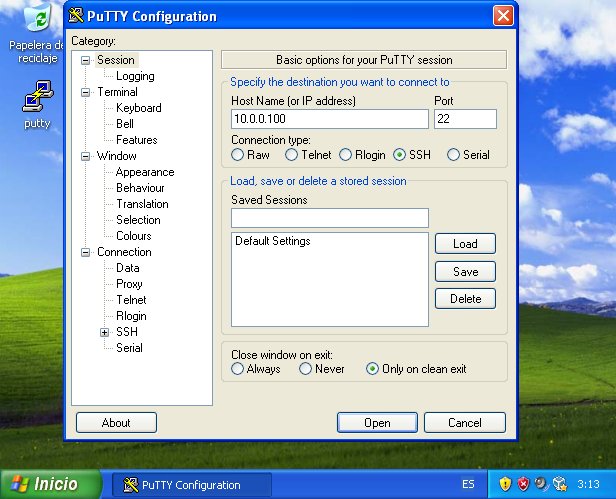This screenshot has height=499, width=616.
Task: Open the Connection category
Action: (124, 252)
